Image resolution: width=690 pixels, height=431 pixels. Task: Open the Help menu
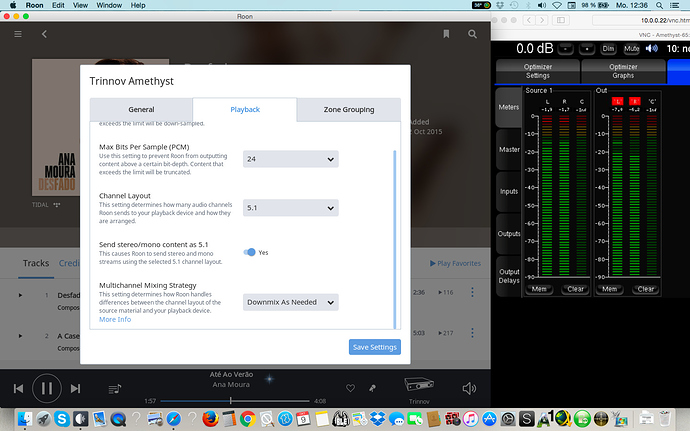pos(138,5)
